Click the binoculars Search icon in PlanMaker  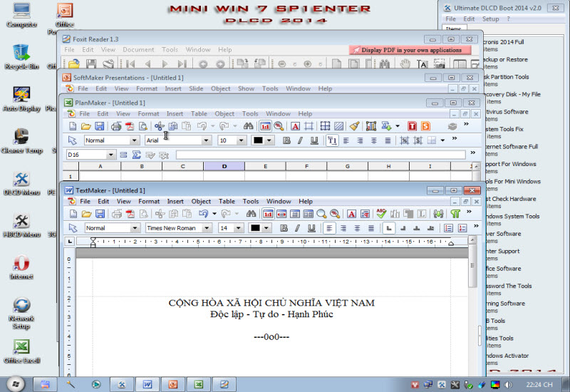coord(248,126)
